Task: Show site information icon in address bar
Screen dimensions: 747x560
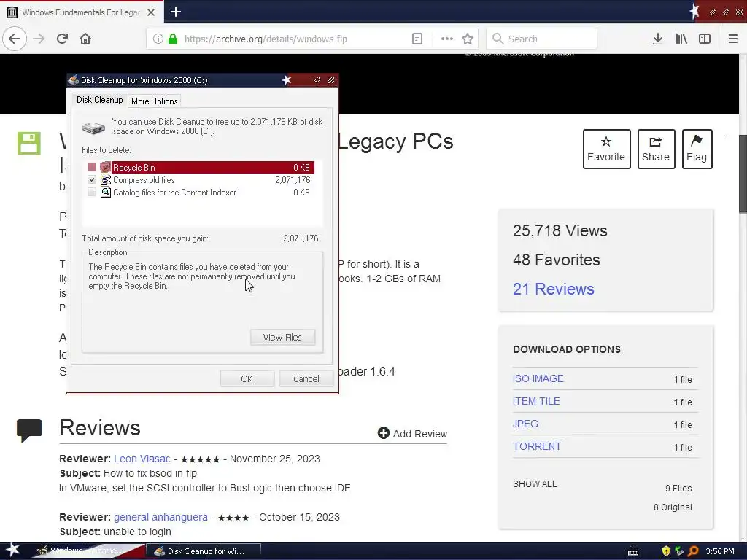Action: pyautogui.click(x=158, y=39)
